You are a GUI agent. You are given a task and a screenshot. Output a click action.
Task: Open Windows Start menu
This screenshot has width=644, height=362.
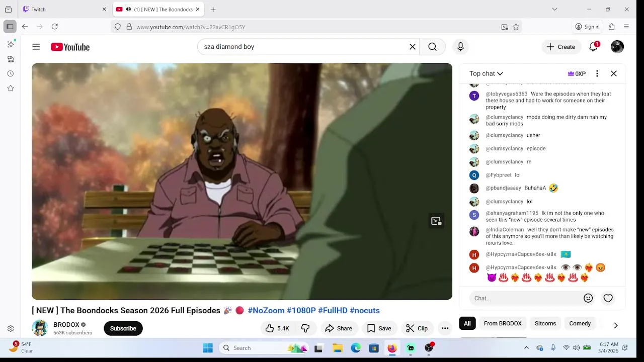coord(208,348)
